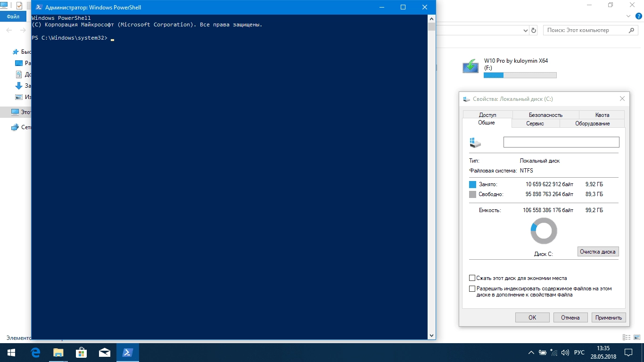Image resolution: width=644 pixels, height=362 pixels.
Task: Click the back arrow in Explorer
Action: tap(9, 30)
